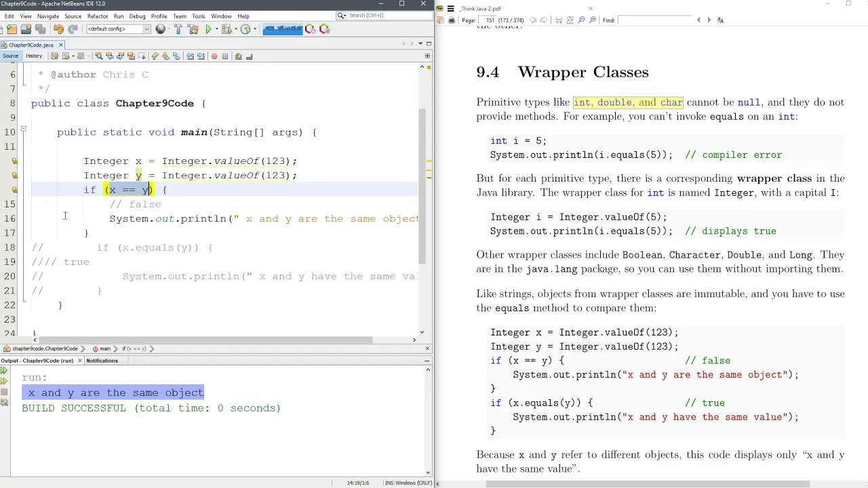Screen dimensions: 868x488
Task: Open the Edit menu
Action: coord(9,16)
